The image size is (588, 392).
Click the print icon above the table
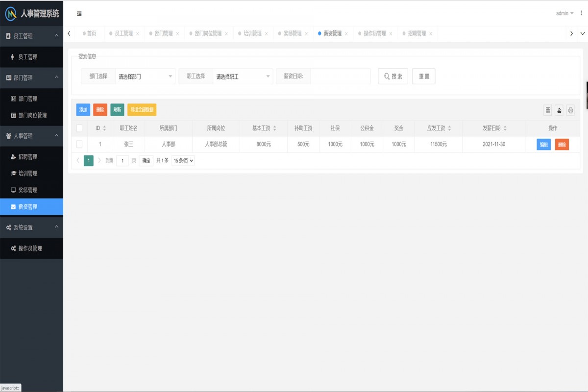(570, 110)
